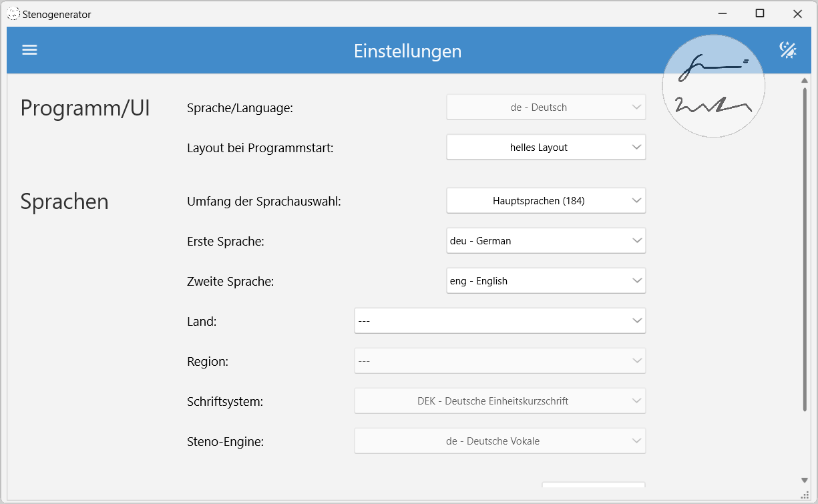Click the Steno-Engine dropdown
The image size is (818, 504).
coord(499,441)
